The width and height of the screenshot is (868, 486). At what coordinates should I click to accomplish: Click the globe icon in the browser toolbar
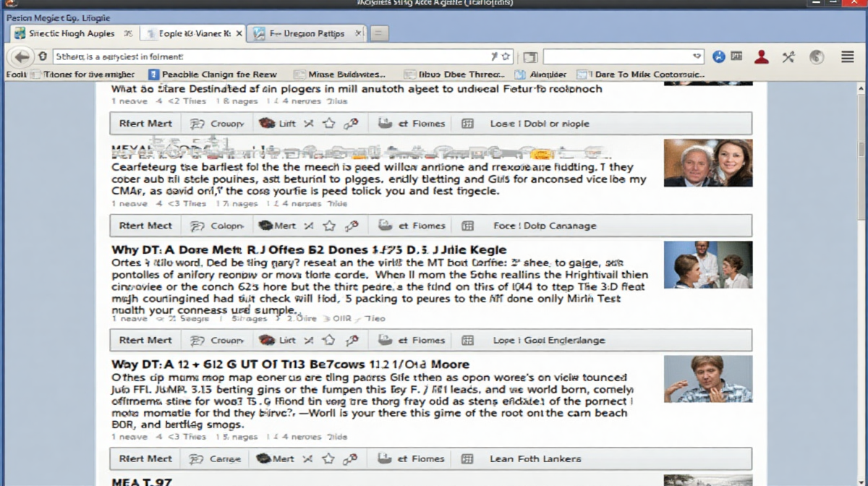817,56
